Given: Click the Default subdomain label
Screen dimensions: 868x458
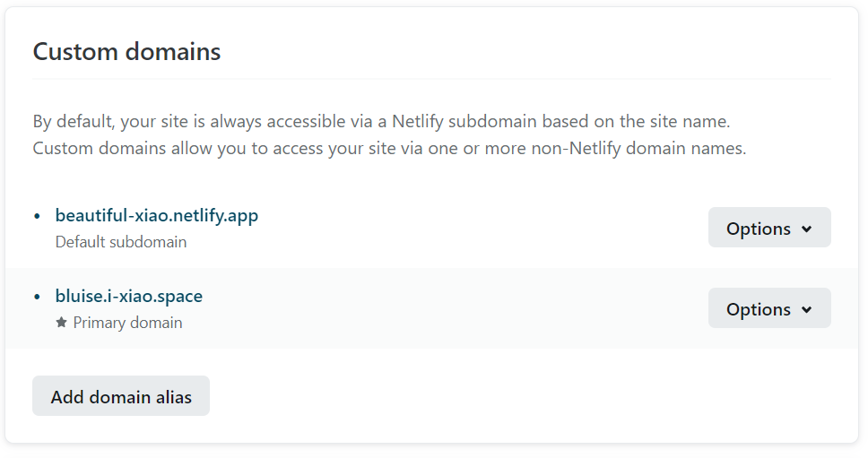Looking at the screenshot, I should 120,242.
